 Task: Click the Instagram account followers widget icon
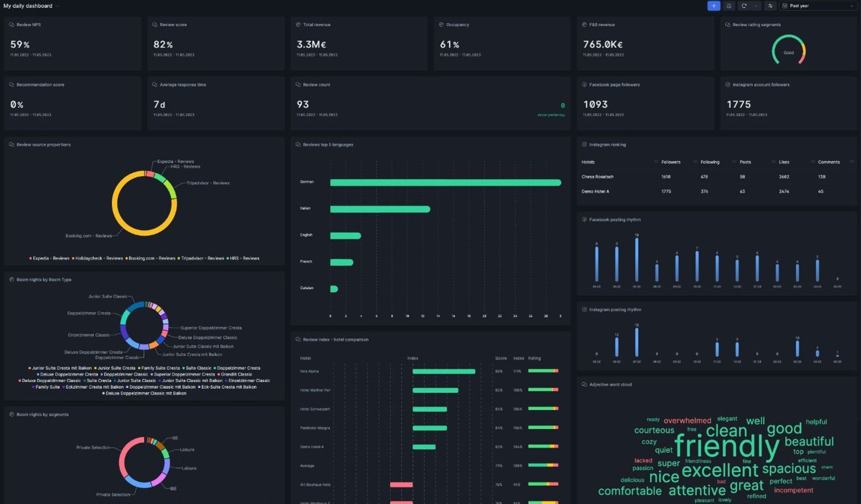728,84
